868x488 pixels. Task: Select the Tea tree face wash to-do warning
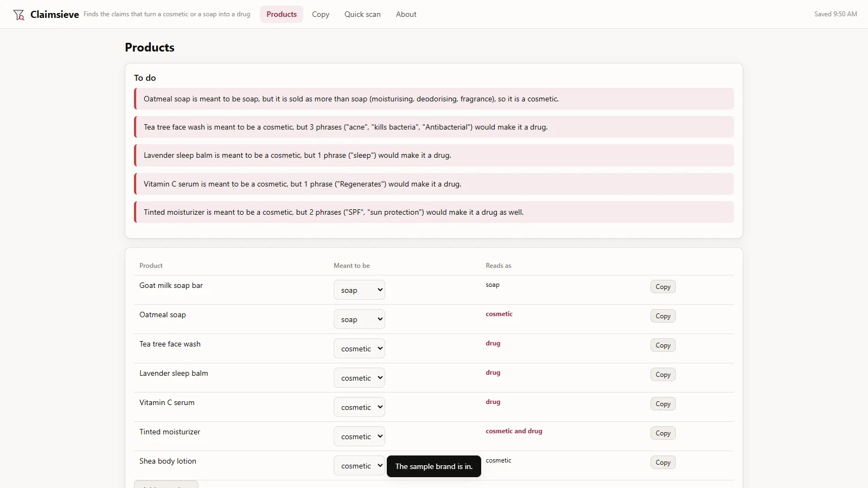[434, 127]
